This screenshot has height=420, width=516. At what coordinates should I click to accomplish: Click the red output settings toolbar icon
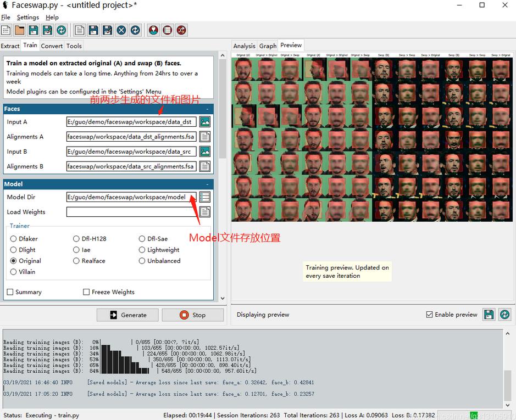[167, 30]
